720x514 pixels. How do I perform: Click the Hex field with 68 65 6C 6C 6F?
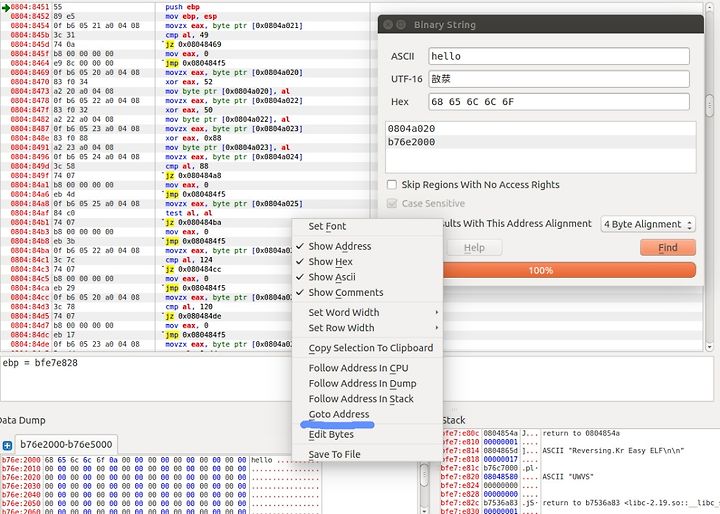(x=559, y=102)
